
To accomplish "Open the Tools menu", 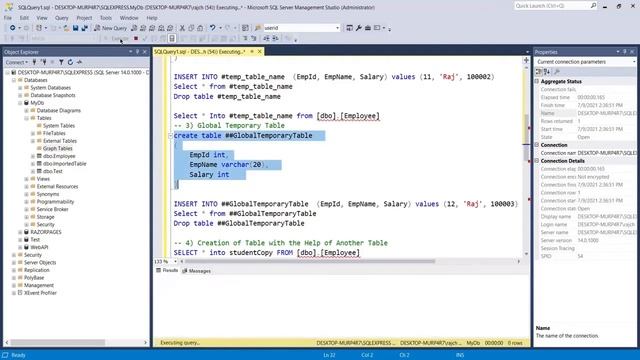I will click(x=106, y=18).
